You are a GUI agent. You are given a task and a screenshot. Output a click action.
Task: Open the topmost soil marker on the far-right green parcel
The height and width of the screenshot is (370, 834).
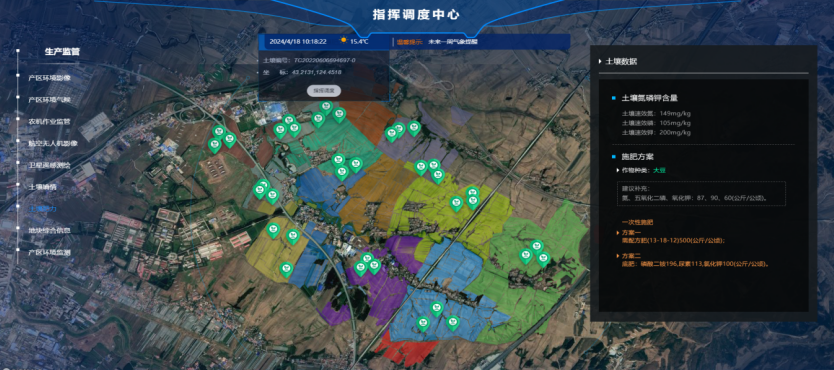(x=537, y=247)
